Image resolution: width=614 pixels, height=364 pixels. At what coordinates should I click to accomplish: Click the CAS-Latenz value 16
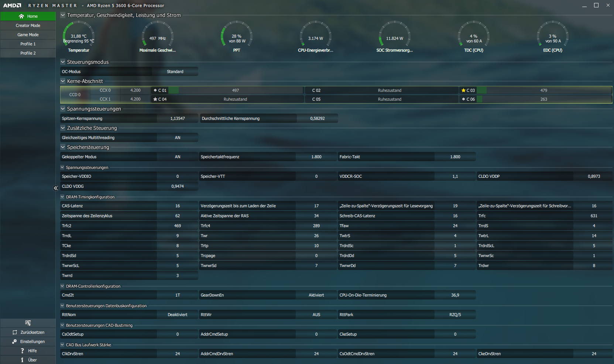178,206
